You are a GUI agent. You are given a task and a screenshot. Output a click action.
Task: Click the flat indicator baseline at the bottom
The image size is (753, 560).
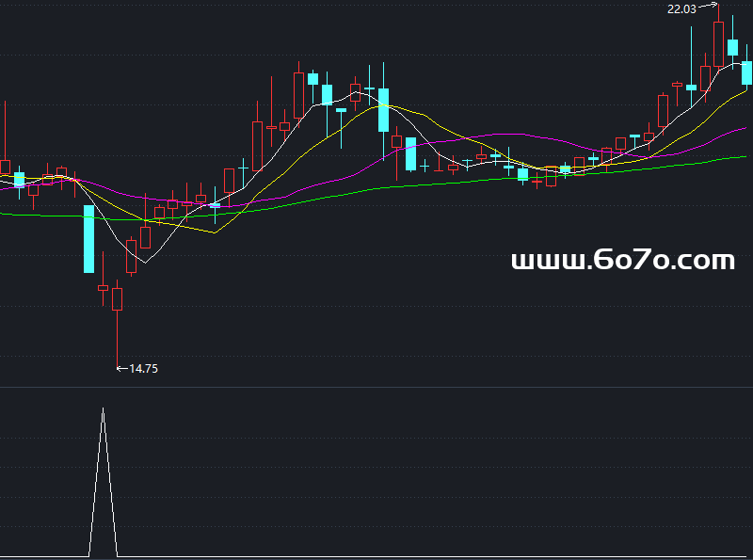click(x=376, y=557)
